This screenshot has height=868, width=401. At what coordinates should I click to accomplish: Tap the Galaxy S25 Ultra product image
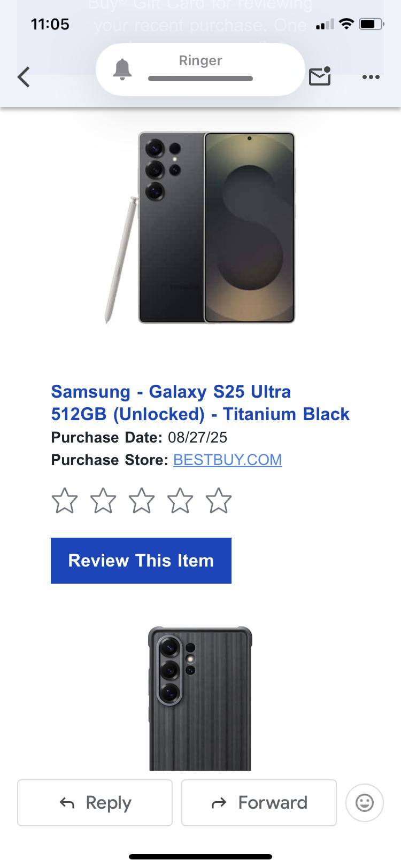click(x=200, y=228)
